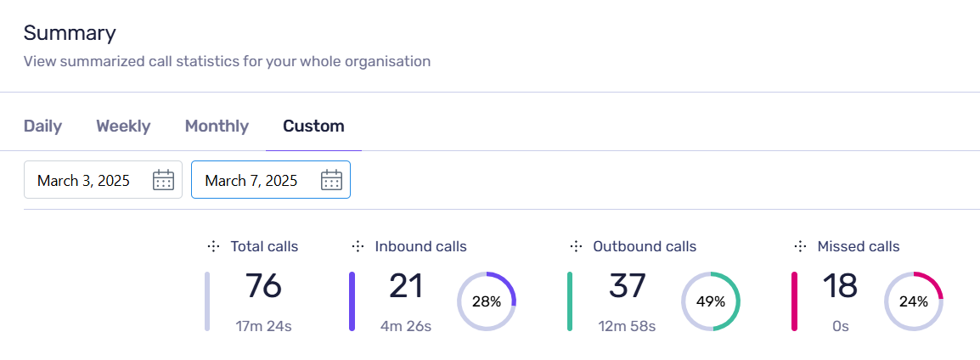The width and height of the screenshot is (980, 360).
Task: Click the March 7, 2025 end date field
Action: click(251, 180)
